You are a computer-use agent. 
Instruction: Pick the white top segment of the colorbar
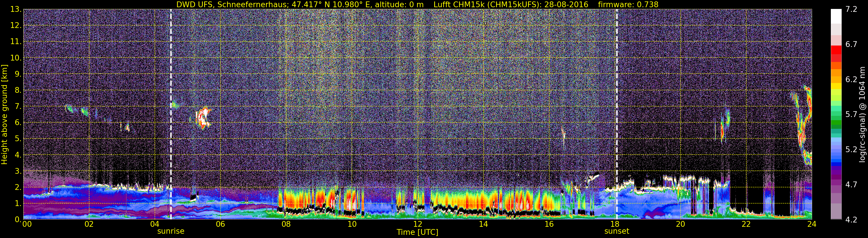(836, 16)
